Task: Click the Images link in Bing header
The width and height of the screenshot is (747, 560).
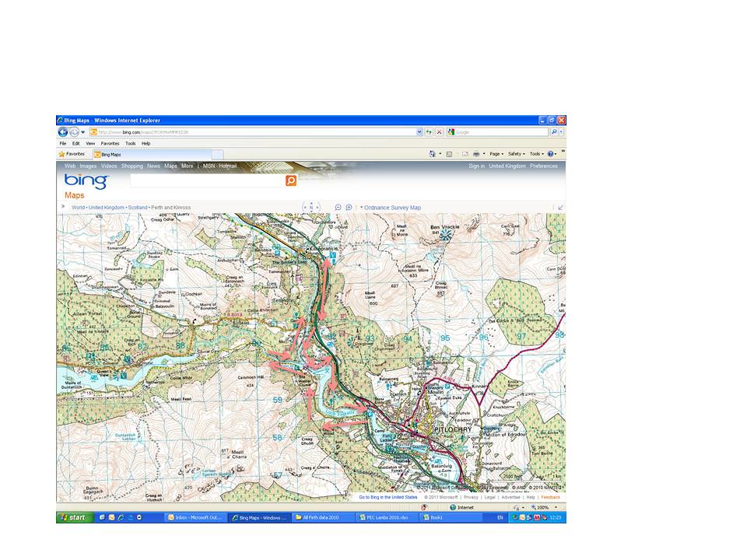Action: coord(88,166)
